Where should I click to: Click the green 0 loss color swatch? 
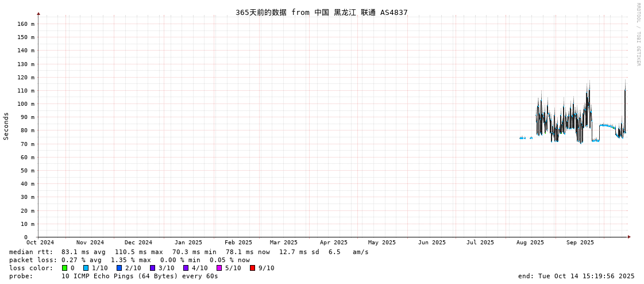click(x=65, y=268)
